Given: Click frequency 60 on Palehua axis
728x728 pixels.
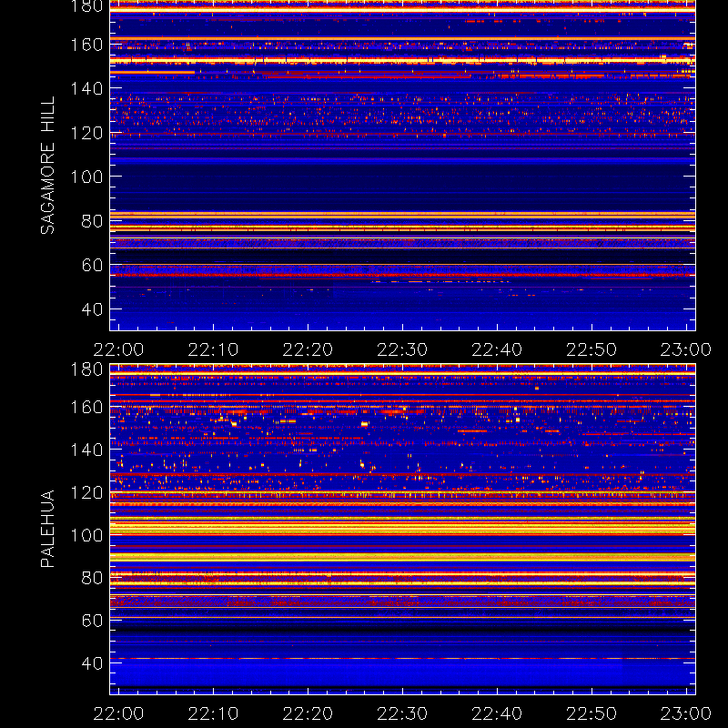Looking at the screenshot, I should pos(93,621).
